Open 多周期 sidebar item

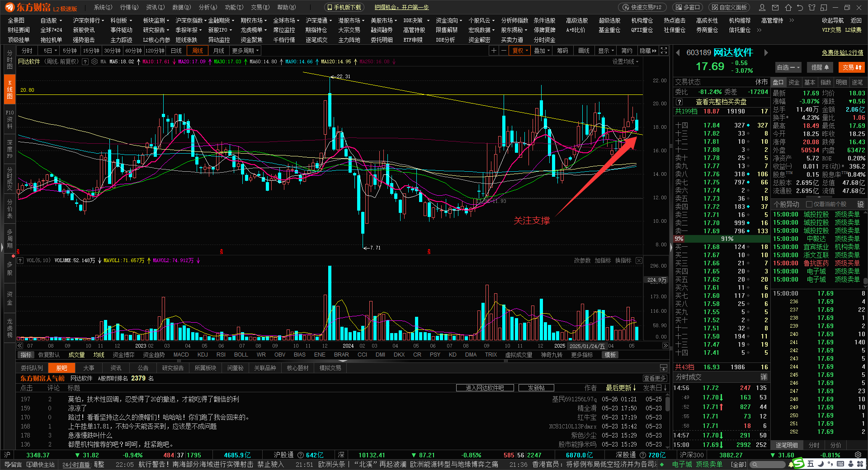(x=9, y=239)
